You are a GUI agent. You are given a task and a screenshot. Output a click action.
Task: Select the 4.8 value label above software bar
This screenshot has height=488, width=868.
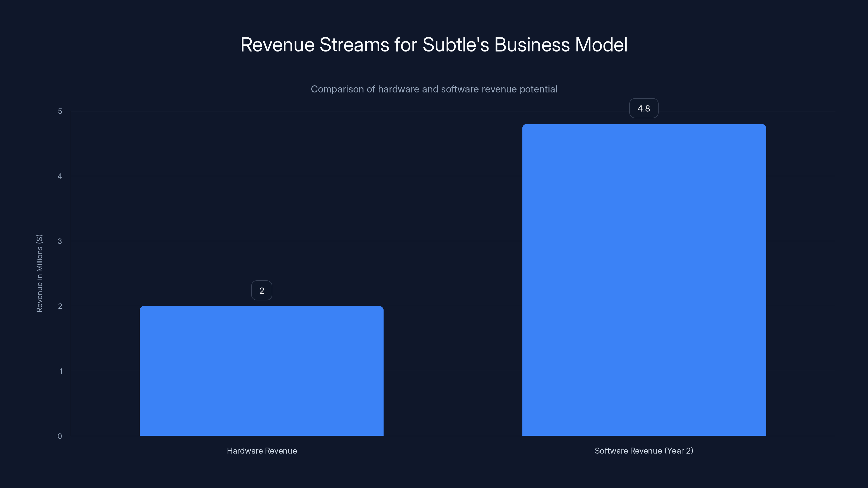click(x=644, y=108)
